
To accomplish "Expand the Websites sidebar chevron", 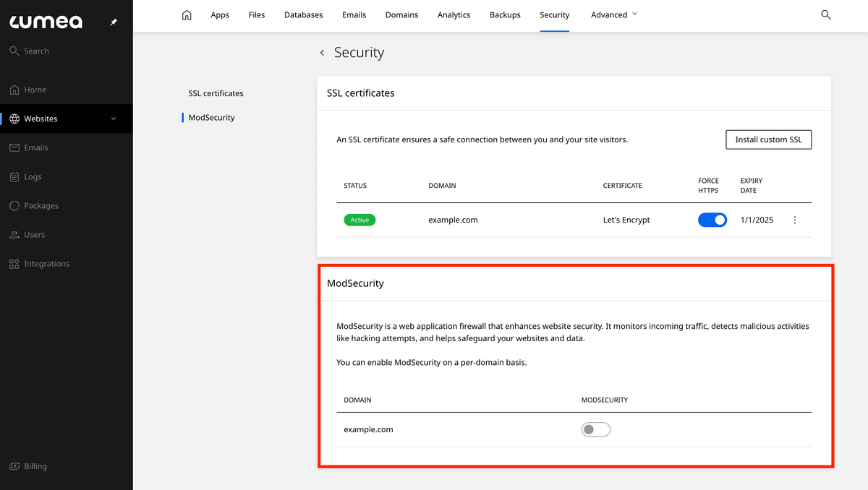I will (114, 119).
